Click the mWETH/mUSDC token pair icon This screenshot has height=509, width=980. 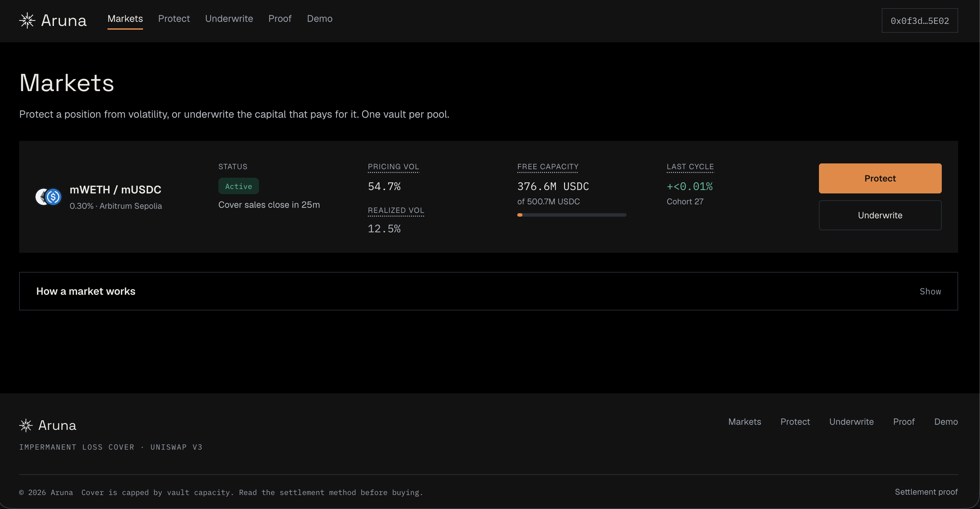click(48, 197)
